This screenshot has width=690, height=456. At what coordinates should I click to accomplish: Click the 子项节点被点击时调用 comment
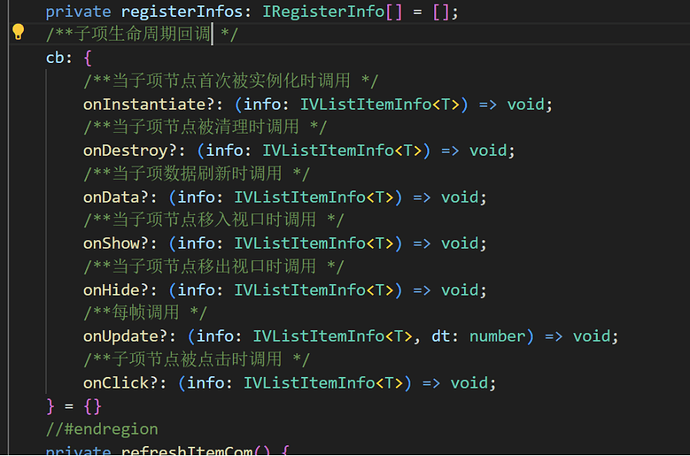coord(197,360)
